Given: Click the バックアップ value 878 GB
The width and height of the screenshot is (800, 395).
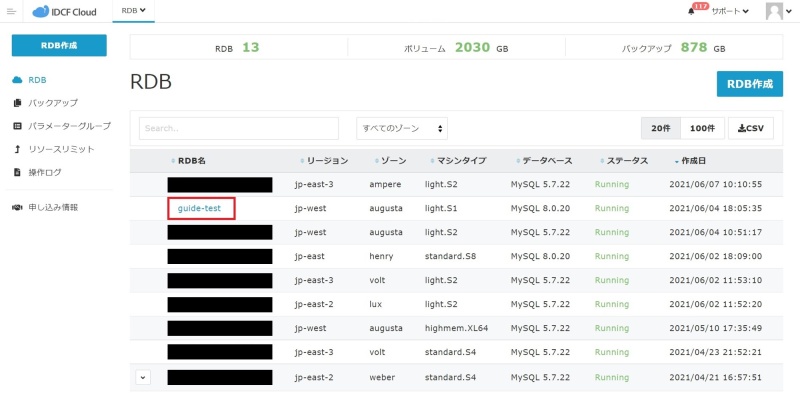Looking at the screenshot, I should [703, 47].
